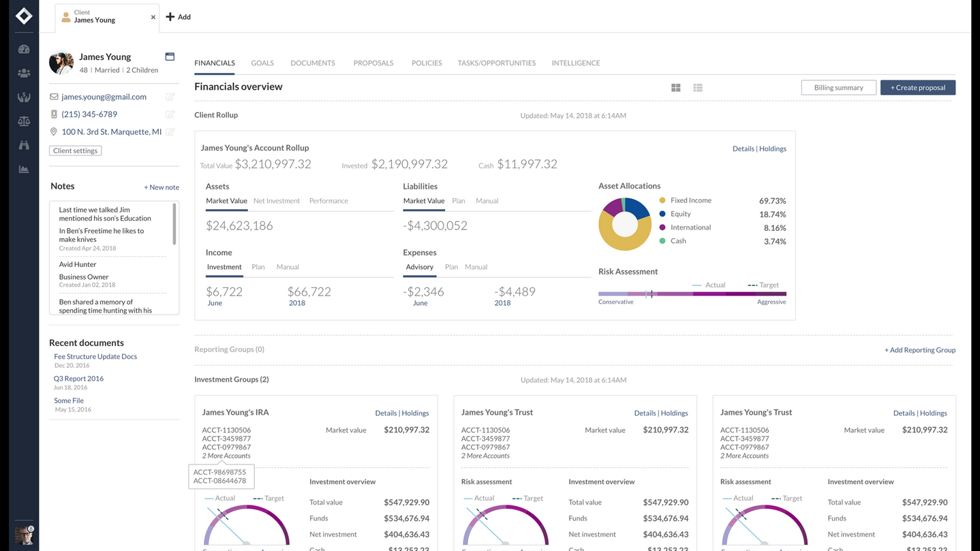
Task: Click '2 More Accounts' under James Young's IRA
Action: pos(226,456)
